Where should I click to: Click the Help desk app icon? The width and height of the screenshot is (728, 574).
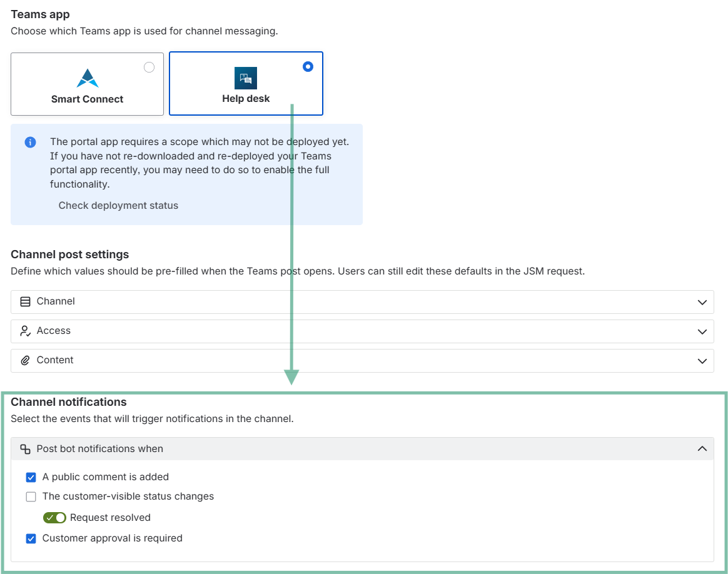tap(246, 78)
